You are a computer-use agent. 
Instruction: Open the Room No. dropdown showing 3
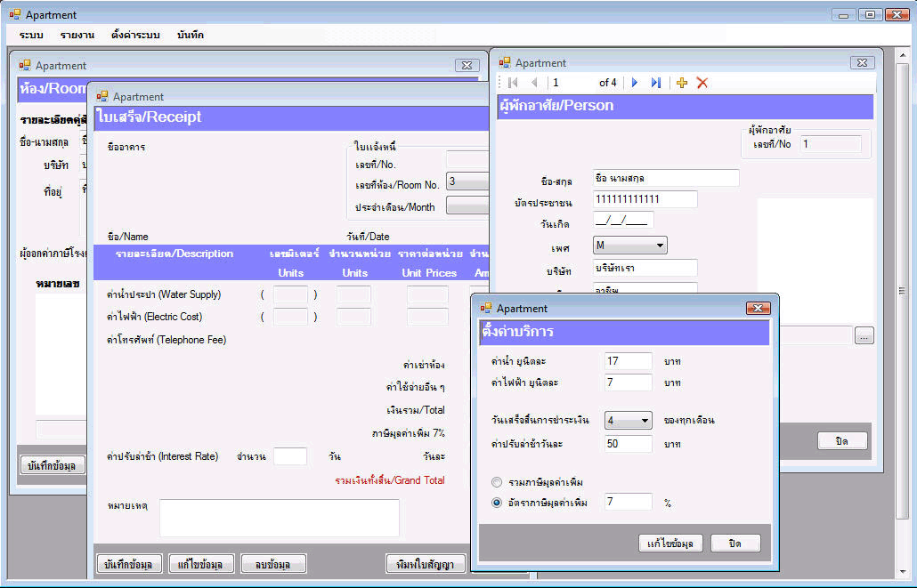467,182
